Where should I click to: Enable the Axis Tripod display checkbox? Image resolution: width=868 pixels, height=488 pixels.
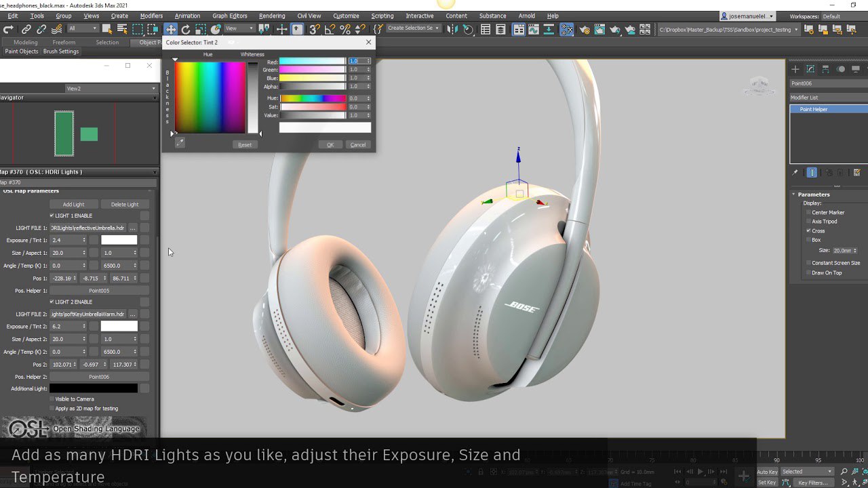(x=808, y=222)
